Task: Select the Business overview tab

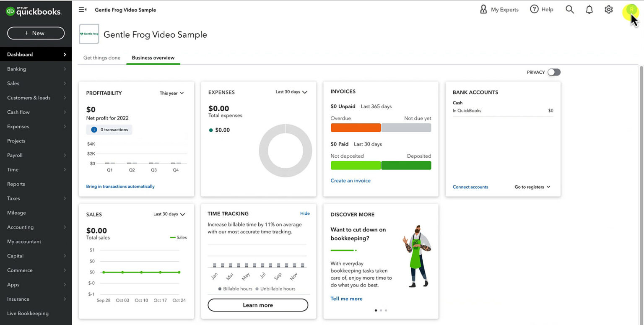Action: (x=153, y=58)
